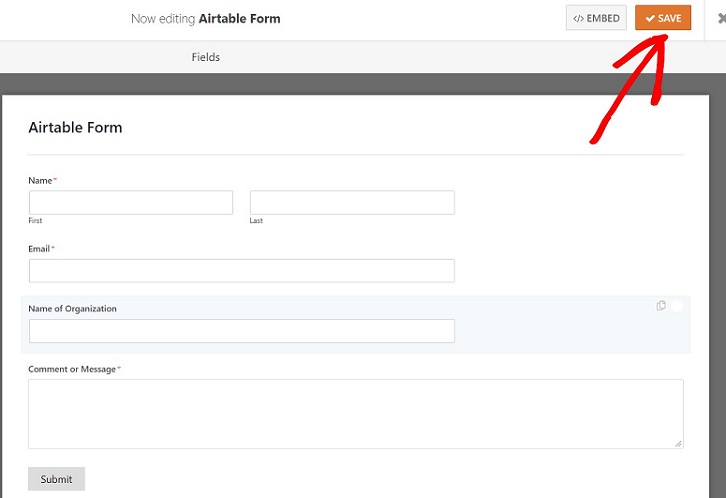Click the textarea resize handle corner

(x=678, y=443)
